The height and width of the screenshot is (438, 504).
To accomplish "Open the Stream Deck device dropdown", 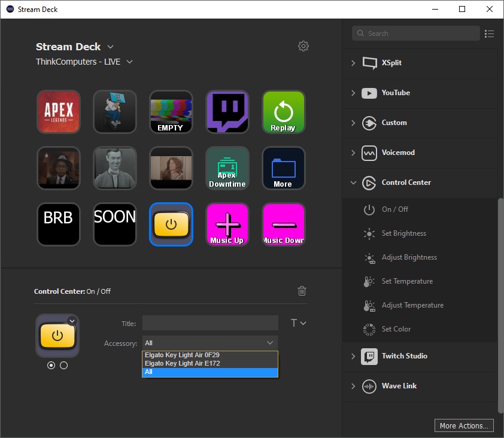I will [x=110, y=47].
